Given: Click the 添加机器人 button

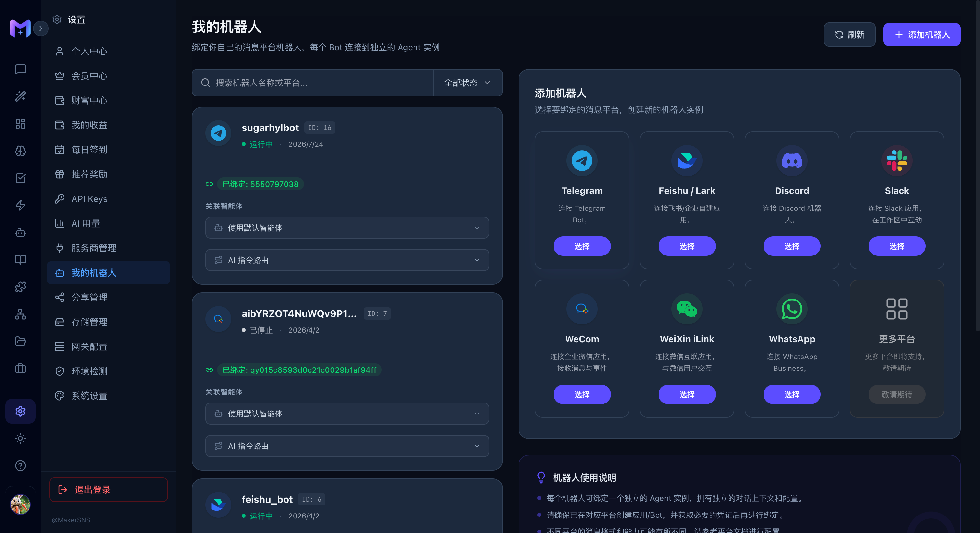Looking at the screenshot, I should [x=921, y=35].
